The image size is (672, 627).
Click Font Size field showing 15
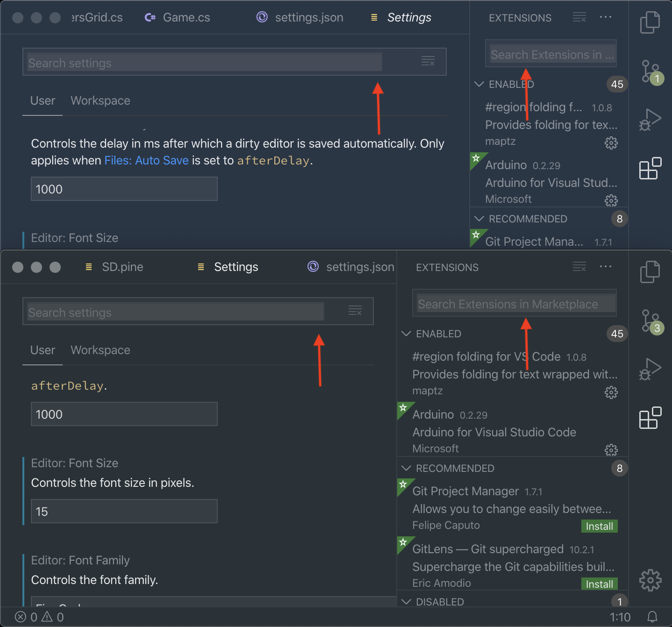[124, 511]
